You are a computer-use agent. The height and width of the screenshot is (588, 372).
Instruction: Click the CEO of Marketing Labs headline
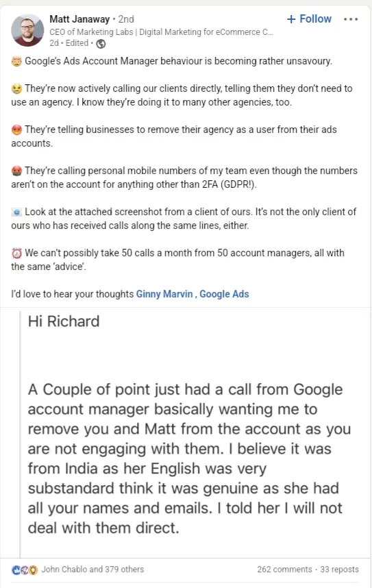[x=161, y=32]
